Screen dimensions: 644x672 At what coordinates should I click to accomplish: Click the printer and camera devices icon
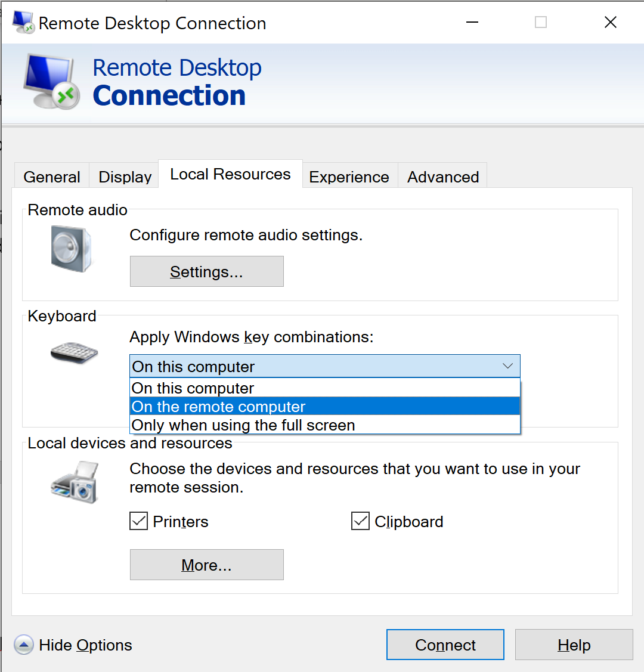pyautogui.click(x=75, y=482)
